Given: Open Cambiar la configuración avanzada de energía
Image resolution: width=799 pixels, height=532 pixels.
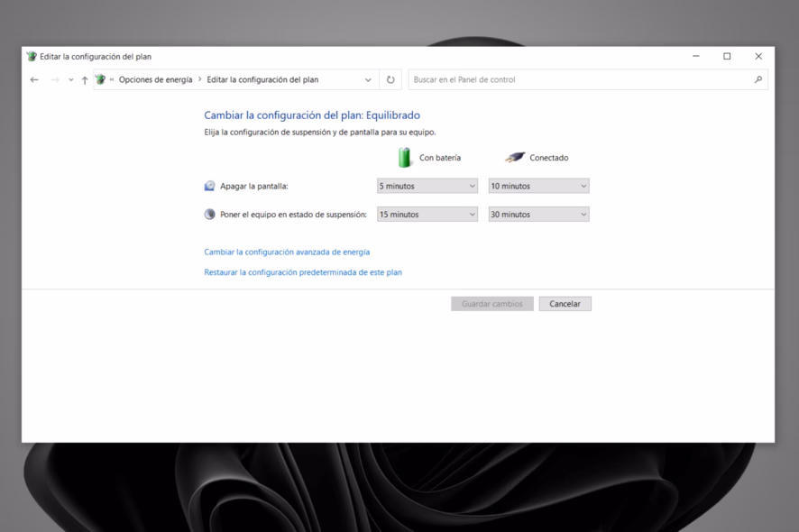Looking at the screenshot, I should (x=287, y=252).
